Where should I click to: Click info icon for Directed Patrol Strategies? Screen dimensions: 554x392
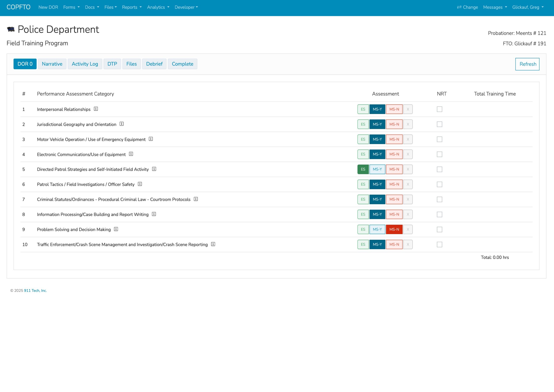pyautogui.click(x=154, y=169)
